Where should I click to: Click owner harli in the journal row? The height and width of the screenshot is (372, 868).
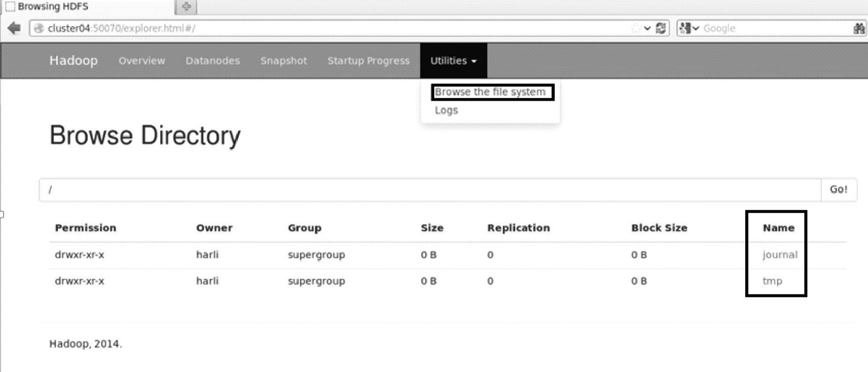tap(207, 255)
